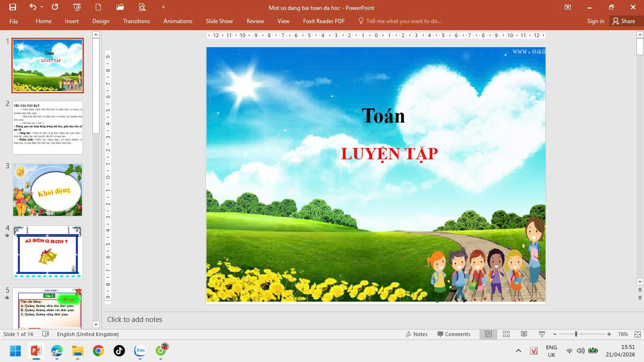Open the Transitions ribbon tab
This screenshot has height=362, width=644.
(x=136, y=21)
